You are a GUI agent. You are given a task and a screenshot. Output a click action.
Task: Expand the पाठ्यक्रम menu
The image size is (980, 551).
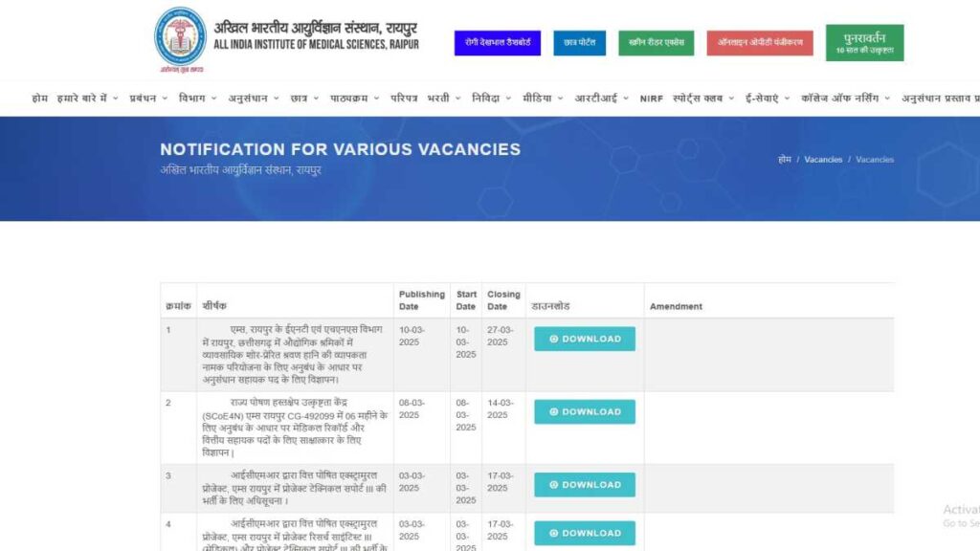(354, 99)
